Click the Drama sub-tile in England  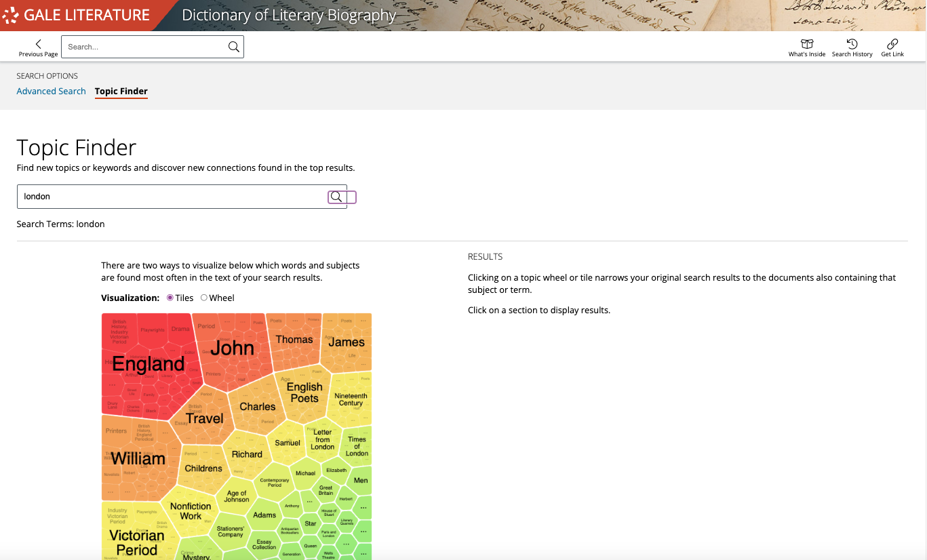[180, 329]
